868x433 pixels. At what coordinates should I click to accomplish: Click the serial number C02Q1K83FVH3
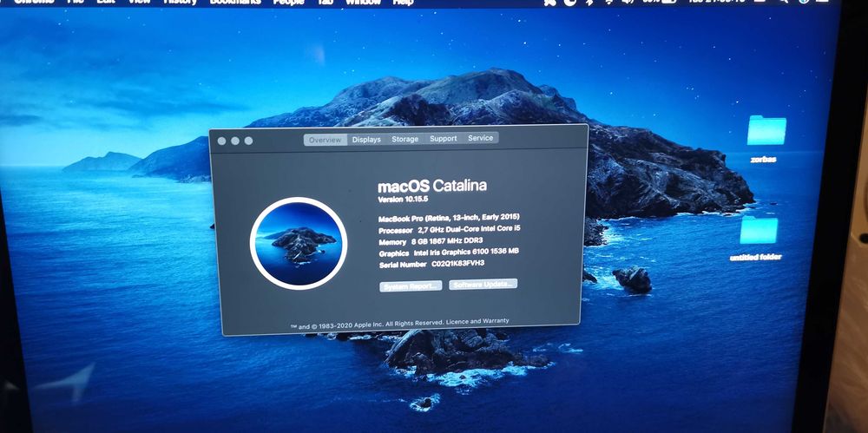click(x=457, y=264)
